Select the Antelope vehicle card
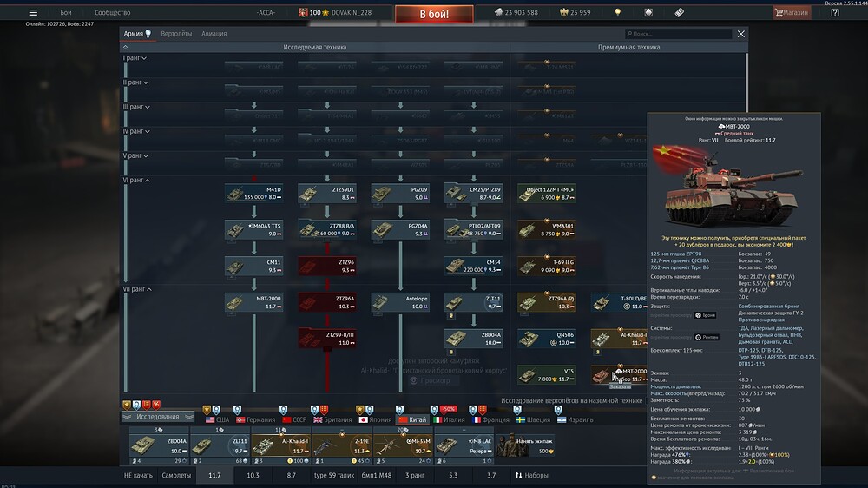The image size is (868, 488). tap(400, 302)
